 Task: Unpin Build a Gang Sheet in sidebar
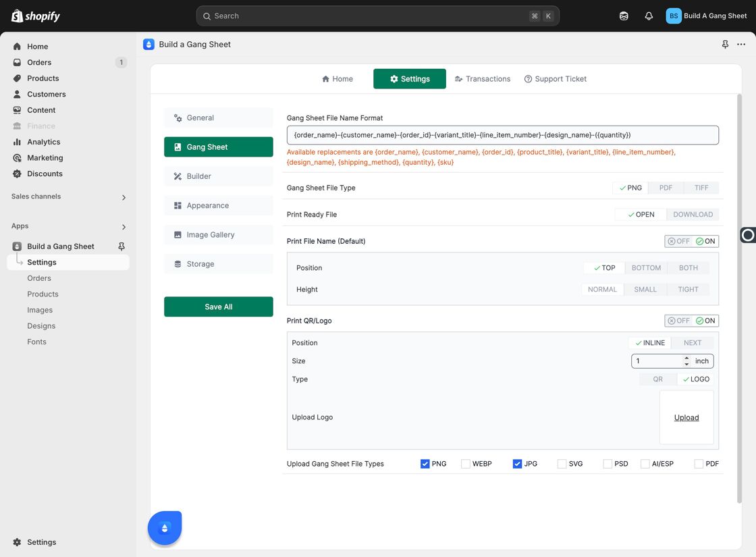tap(122, 246)
